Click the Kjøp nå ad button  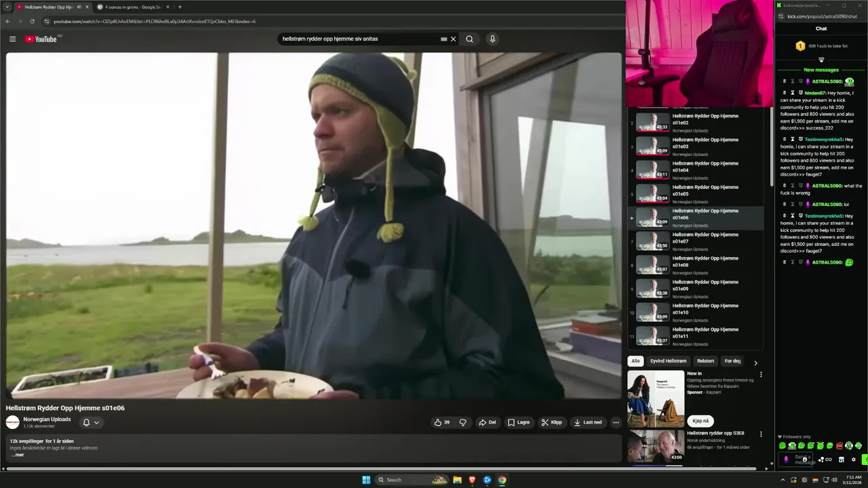[x=700, y=421]
